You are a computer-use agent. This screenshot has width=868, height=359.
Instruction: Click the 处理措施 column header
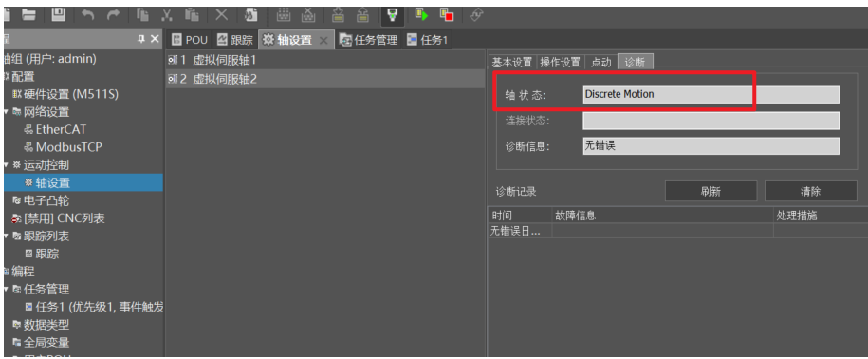click(x=821, y=216)
